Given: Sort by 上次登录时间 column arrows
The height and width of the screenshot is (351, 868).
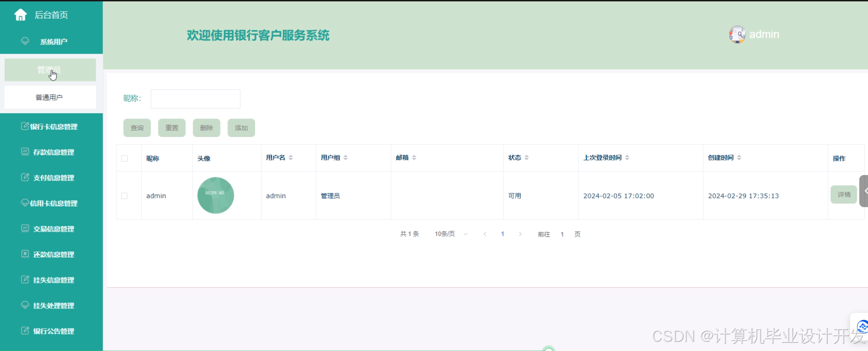Looking at the screenshot, I should pos(627,158).
